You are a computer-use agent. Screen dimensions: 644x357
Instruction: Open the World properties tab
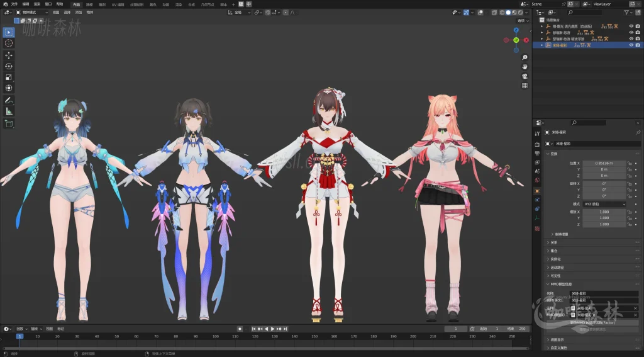pyautogui.click(x=537, y=180)
